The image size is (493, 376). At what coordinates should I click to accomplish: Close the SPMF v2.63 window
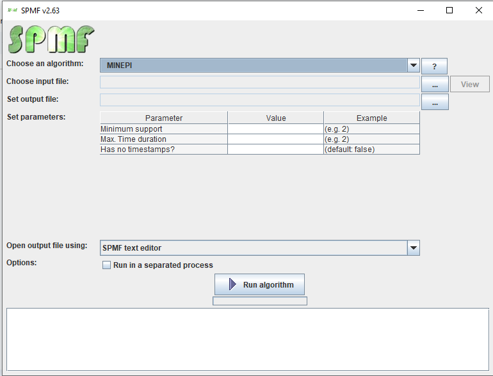[x=479, y=10]
